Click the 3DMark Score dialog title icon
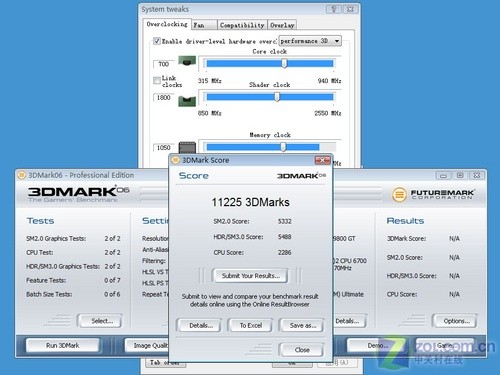This screenshot has width=500, height=375. (175, 160)
